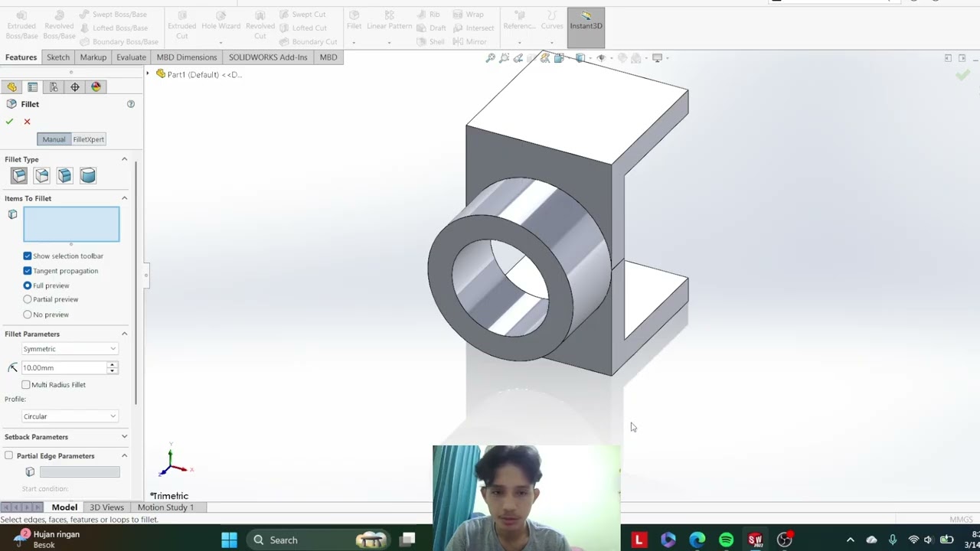Open dropdown arrow under Fillet command

(354, 42)
